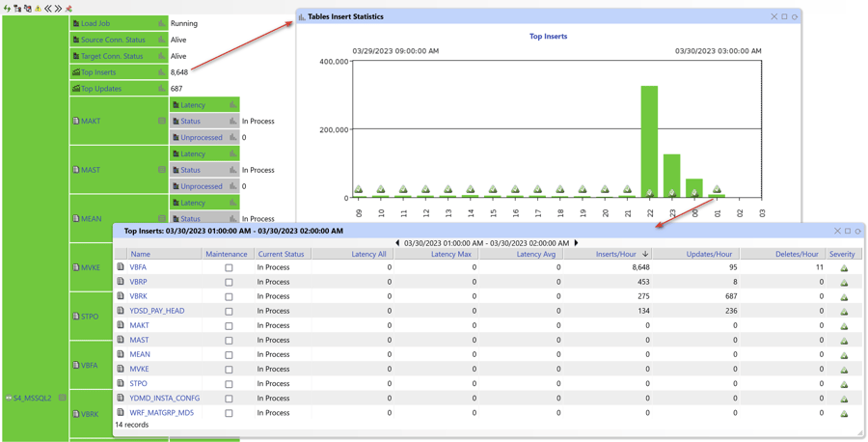
Task: Sort table by Inserts/Hour column header
Action: 615,254
